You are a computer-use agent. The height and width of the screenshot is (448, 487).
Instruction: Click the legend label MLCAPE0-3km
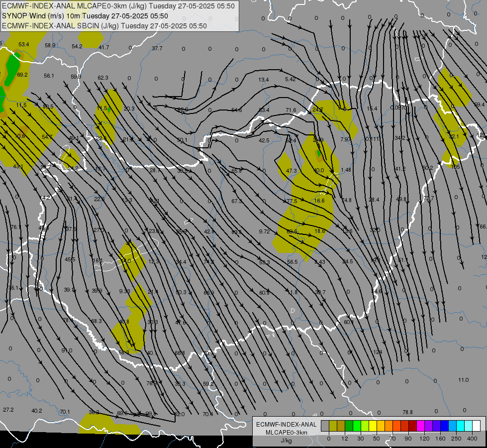pyautogui.click(x=286, y=433)
